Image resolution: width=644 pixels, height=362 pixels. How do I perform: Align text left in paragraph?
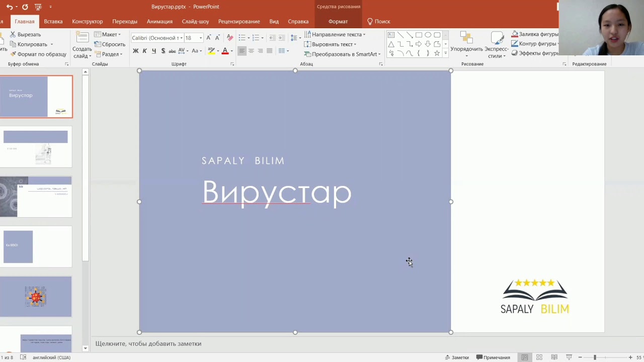point(242,51)
